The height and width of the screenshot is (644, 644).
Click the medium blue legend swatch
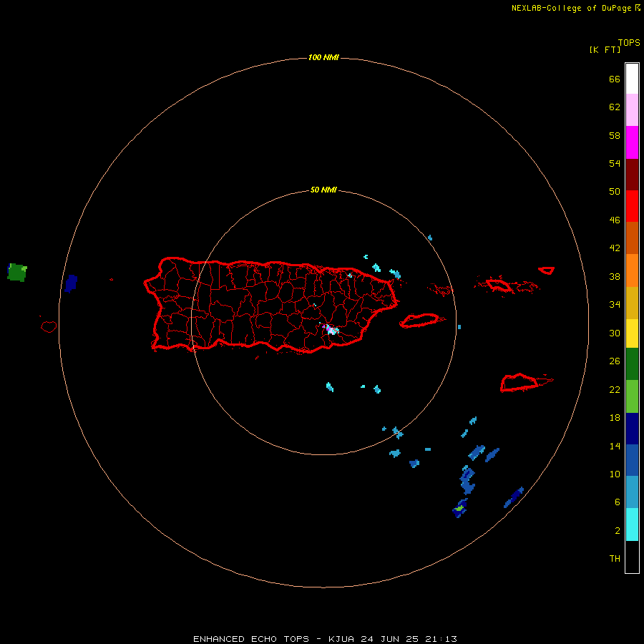(x=632, y=460)
